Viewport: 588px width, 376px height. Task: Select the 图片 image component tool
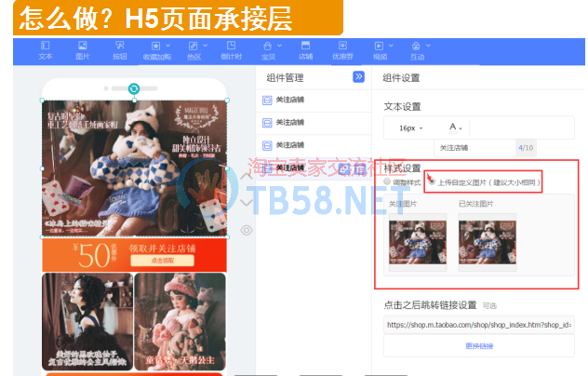point(83,50)
